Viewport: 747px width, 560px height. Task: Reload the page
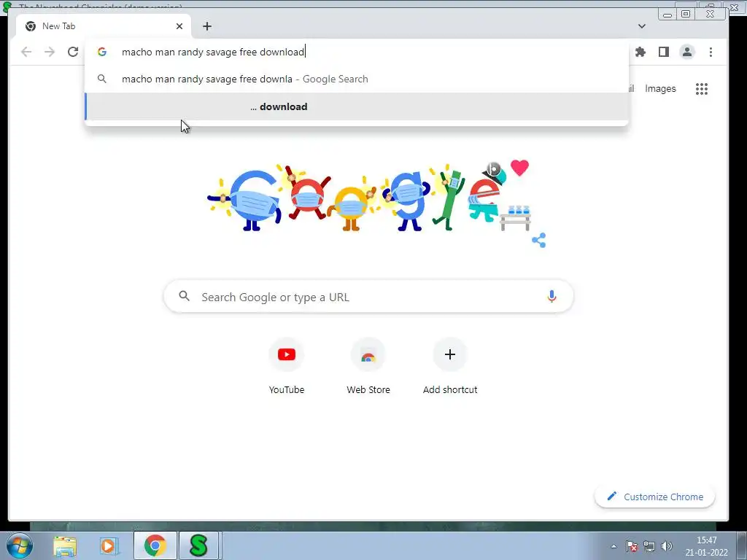(73, 52)
